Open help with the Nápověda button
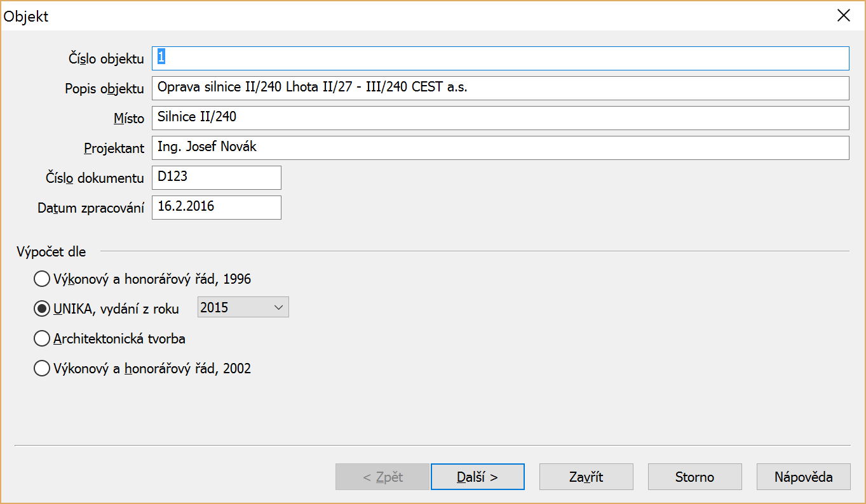The width and height of the screenshot is (866, 504). pyautogui.click(x=803, y=477)
